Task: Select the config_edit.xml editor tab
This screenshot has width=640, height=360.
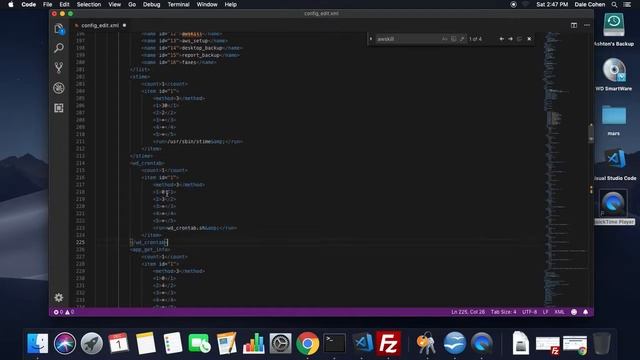Action: [100, 25]
